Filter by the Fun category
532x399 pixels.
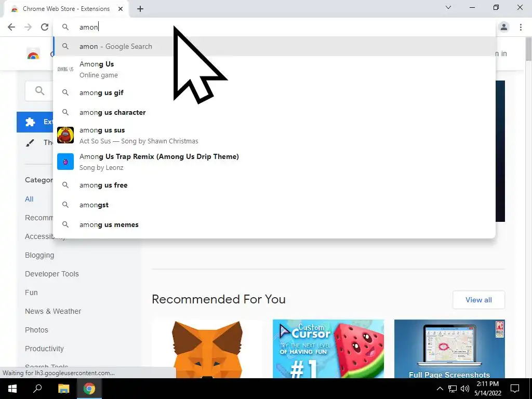(x=31, y=292)
